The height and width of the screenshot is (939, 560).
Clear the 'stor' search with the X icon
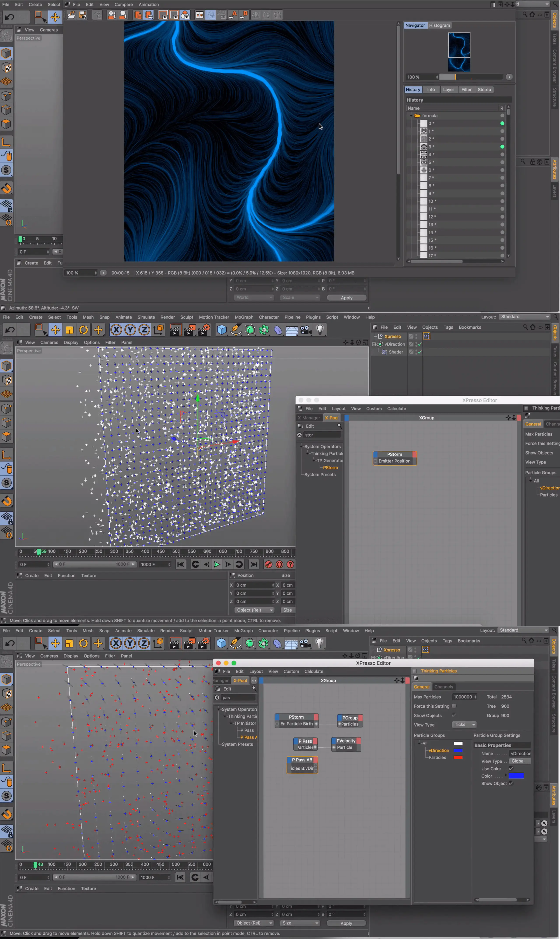pyautogui.click(x=300, y=435)
